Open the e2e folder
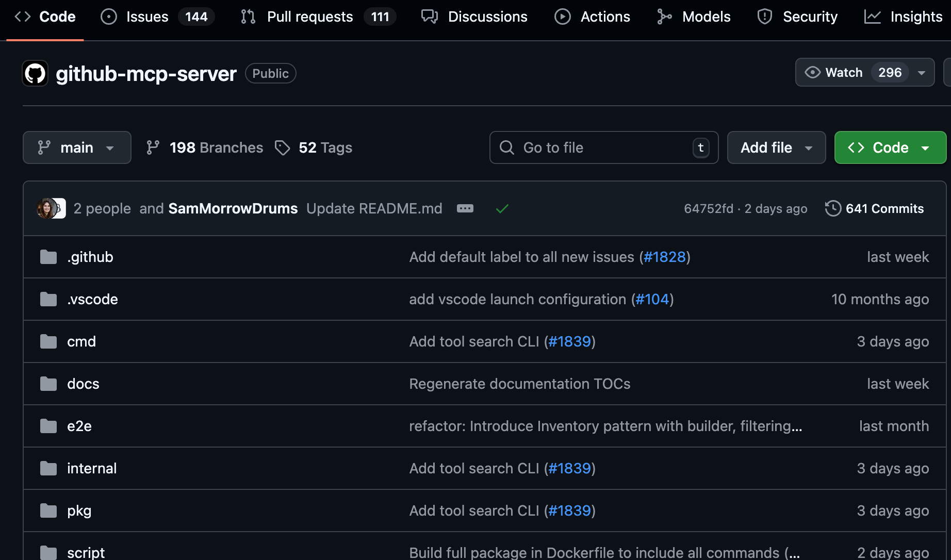951x560 pixels. tap(79, 426)
